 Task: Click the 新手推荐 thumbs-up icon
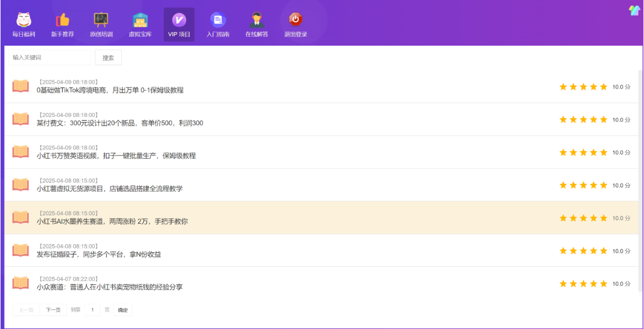tap(62, 20)
